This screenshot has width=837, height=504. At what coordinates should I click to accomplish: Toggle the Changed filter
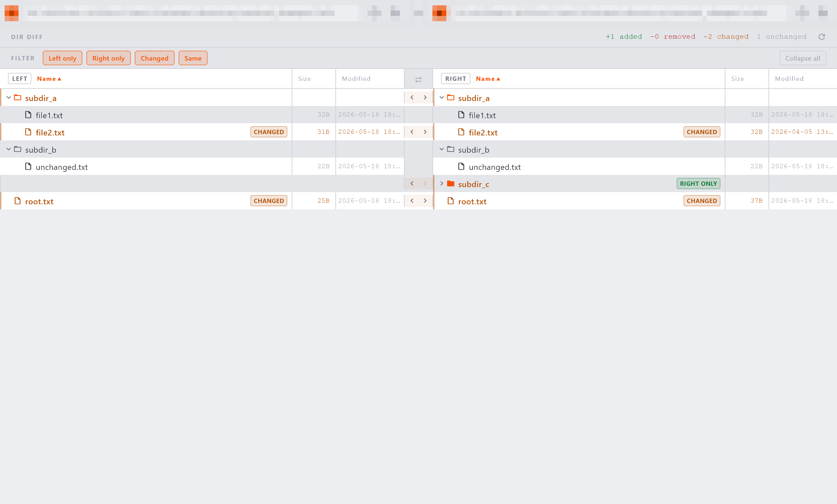[155, 58]
